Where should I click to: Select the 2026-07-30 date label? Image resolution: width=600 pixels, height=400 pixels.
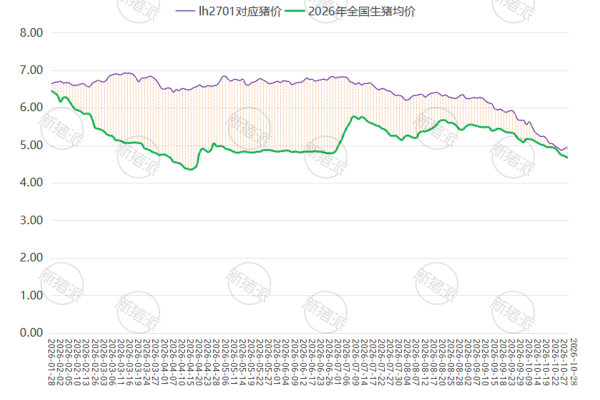399,362
